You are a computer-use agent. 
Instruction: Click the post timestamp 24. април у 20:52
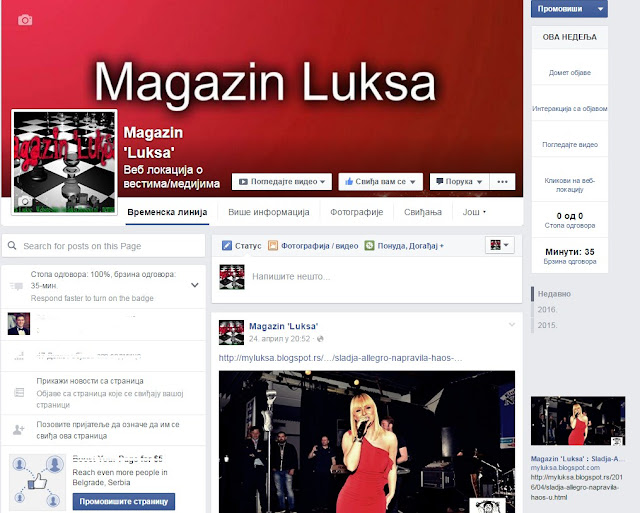[x=280, y=339]
